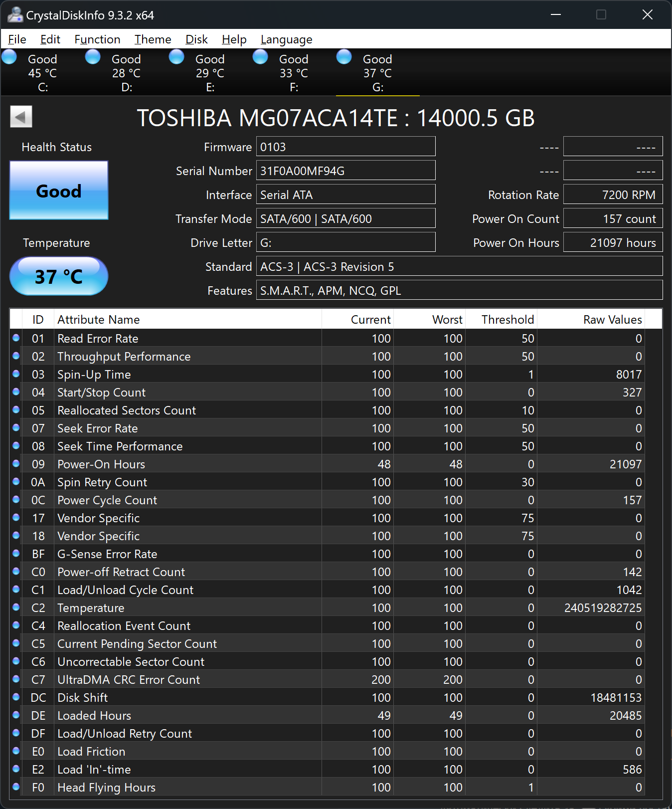Select the G: drive health orb

(344, 57)
